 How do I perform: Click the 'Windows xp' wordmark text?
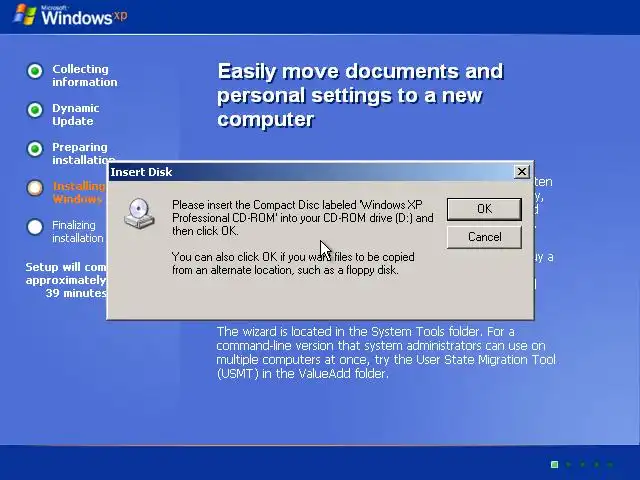pyautogui.click(x=84, y=17)
